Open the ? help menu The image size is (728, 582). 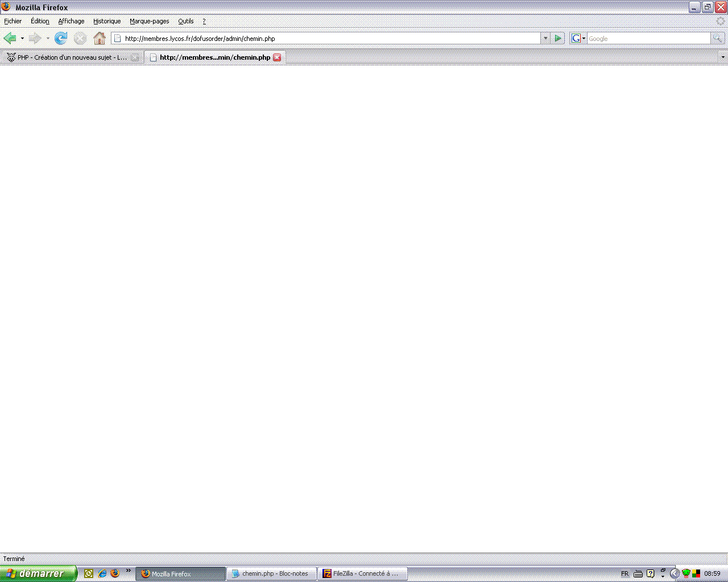[204, 21]
